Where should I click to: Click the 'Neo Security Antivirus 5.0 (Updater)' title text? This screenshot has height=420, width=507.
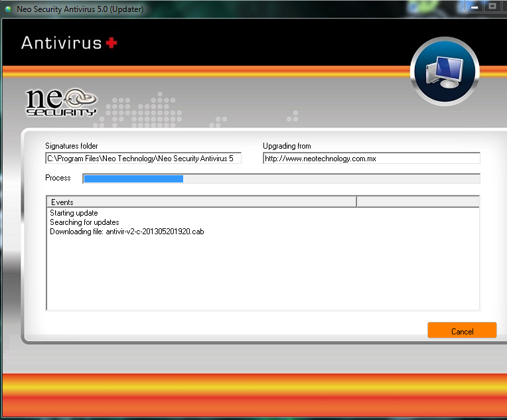tap(80, 9)
